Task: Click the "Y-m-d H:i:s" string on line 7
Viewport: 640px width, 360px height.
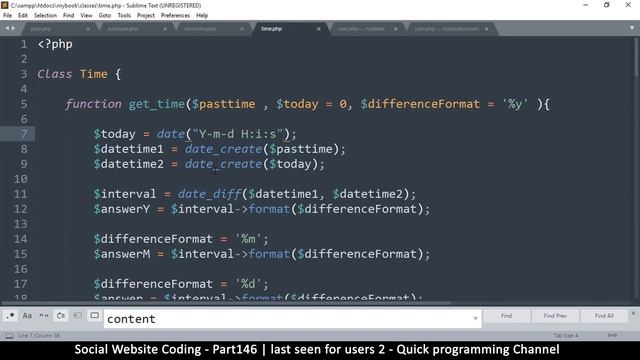Action: pyautogui.click(x=238, y=134)
